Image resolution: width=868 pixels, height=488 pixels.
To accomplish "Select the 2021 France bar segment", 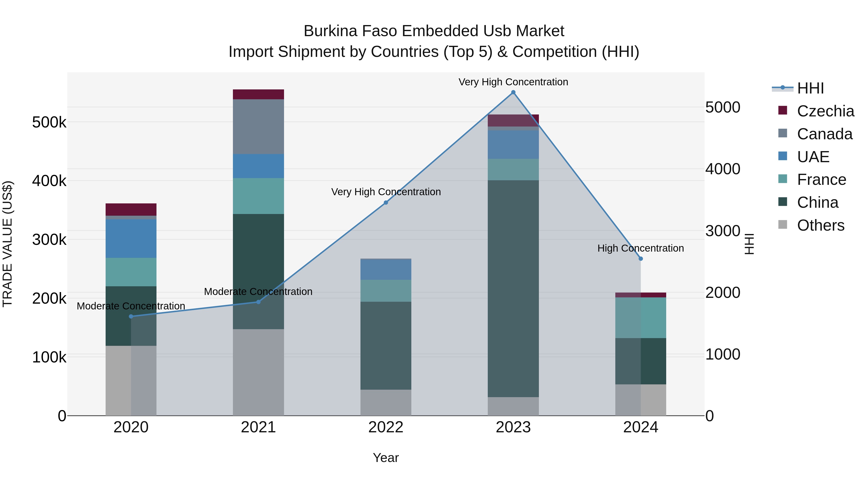I will 258,196.
